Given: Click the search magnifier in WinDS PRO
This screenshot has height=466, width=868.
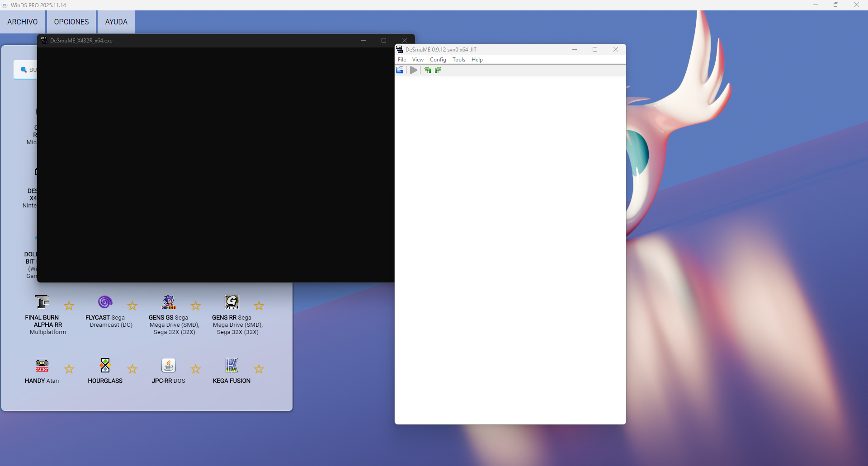Looking at the screenshot, I should coord(24,70).
